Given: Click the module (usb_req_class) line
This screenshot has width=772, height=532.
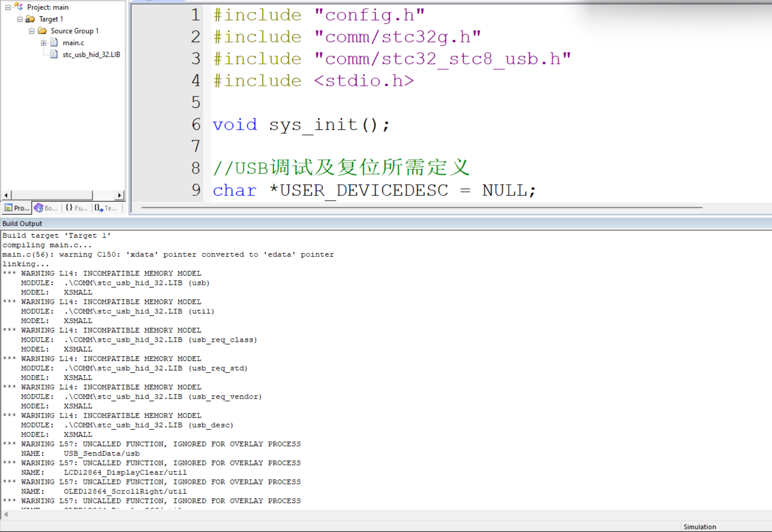Looking at the screenshot, I should [x=139, y=340].
